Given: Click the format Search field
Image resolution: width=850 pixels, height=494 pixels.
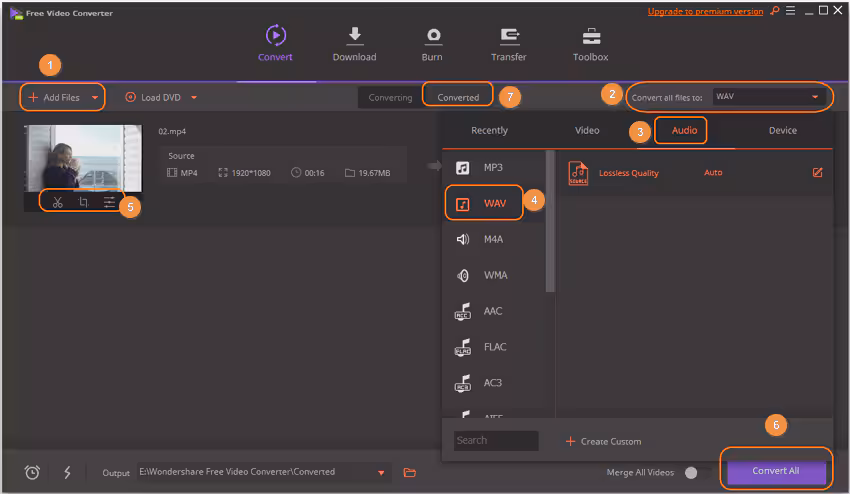Looking at the screenshot, I should coord(496,440).
